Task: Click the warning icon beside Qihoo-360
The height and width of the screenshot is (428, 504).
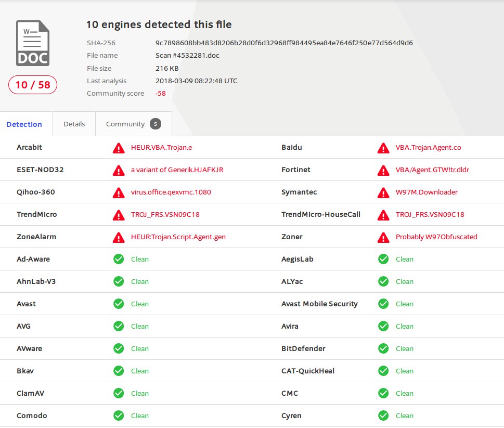Action: (119, 192)
